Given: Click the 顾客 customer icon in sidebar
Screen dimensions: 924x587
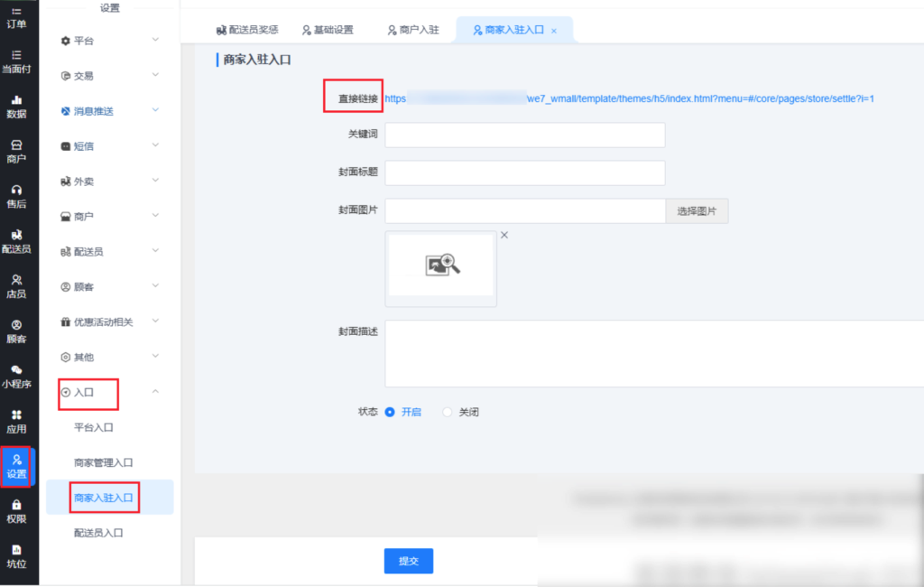Looking at the screenshot, I should pos(16,331).
